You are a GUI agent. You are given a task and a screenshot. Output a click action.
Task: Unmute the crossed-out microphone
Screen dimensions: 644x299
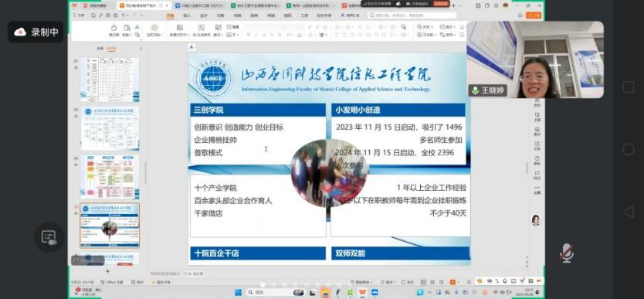point(567,253)
